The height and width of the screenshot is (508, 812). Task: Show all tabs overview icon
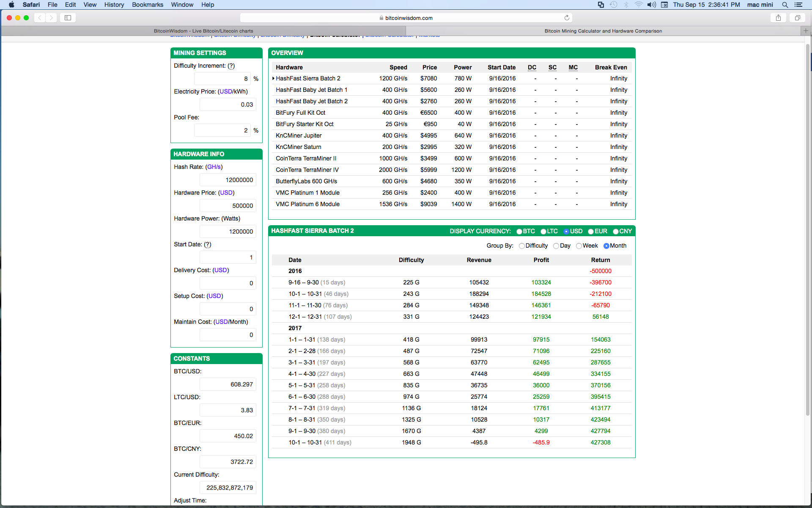click(797, 18)
